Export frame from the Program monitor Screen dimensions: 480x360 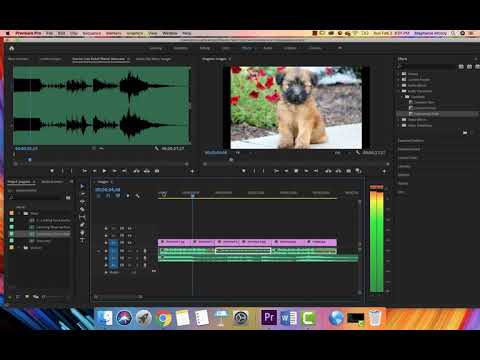[349, 171]
